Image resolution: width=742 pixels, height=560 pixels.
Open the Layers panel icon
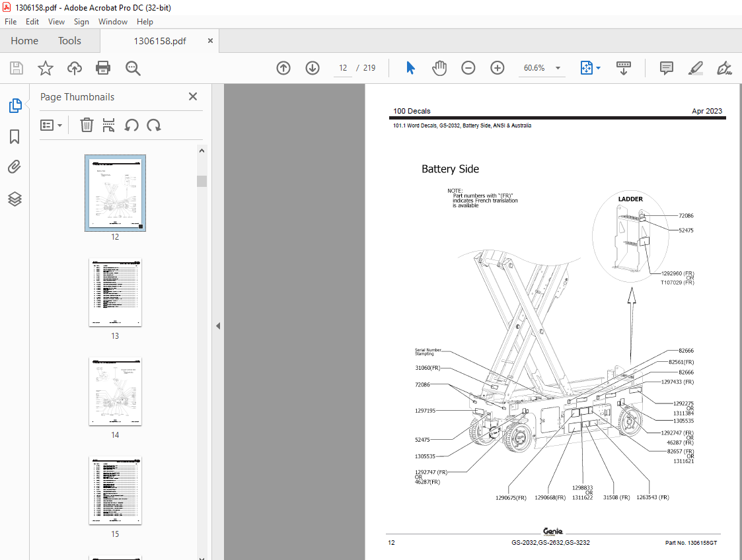[x=15, y=199]
